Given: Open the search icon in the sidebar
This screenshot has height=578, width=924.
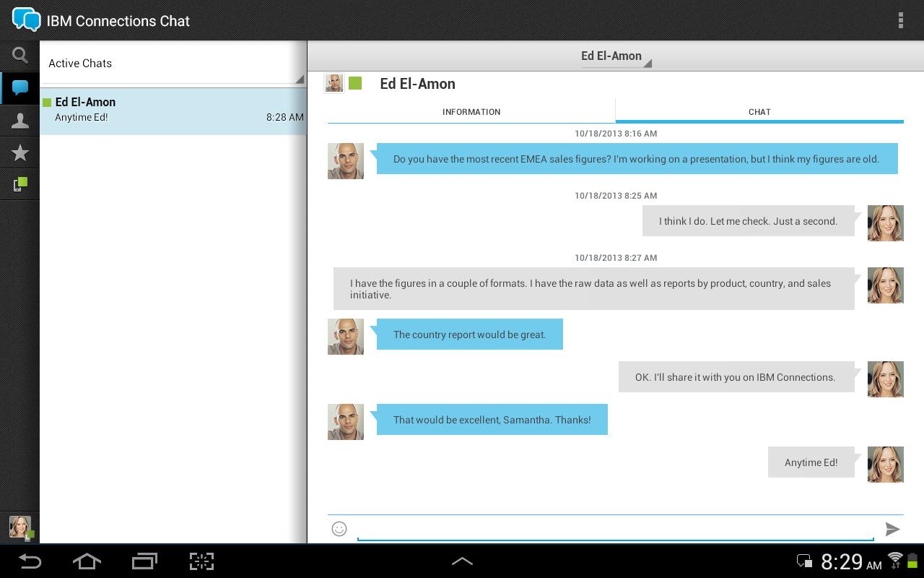Looking at the screenshot, I should [x=20, y=56].
